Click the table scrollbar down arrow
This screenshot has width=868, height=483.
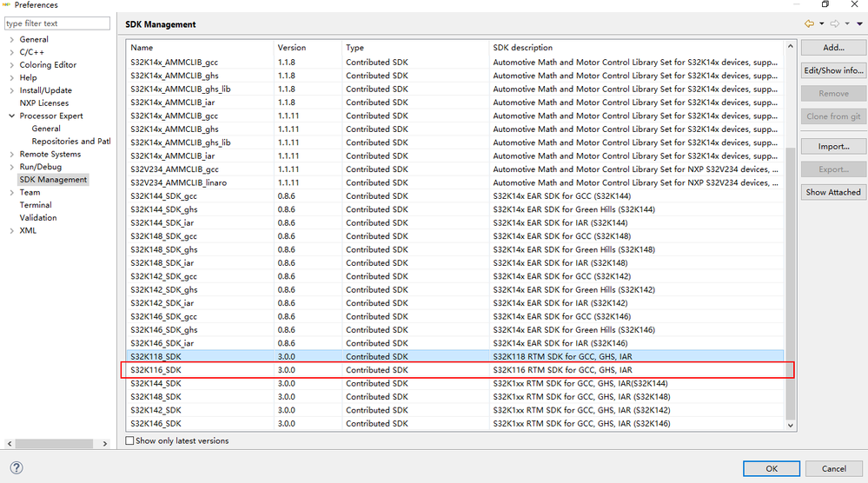click(x=791, y=426)
